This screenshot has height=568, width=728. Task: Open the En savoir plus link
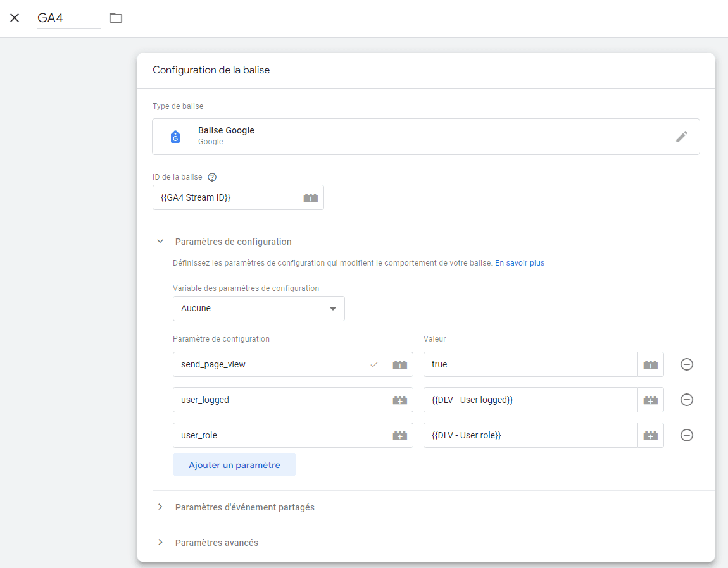tap(520, 263)
